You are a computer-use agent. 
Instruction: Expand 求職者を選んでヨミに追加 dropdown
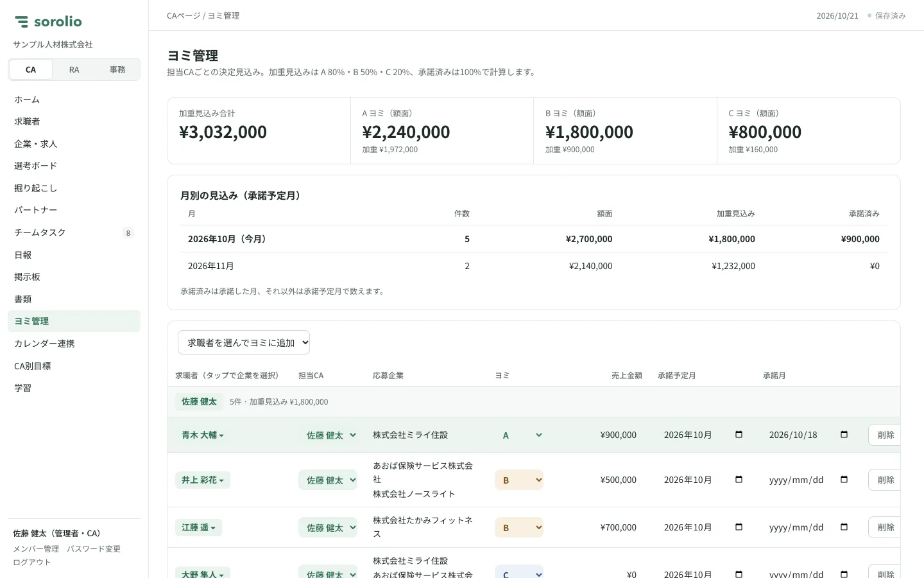(244, 343)
